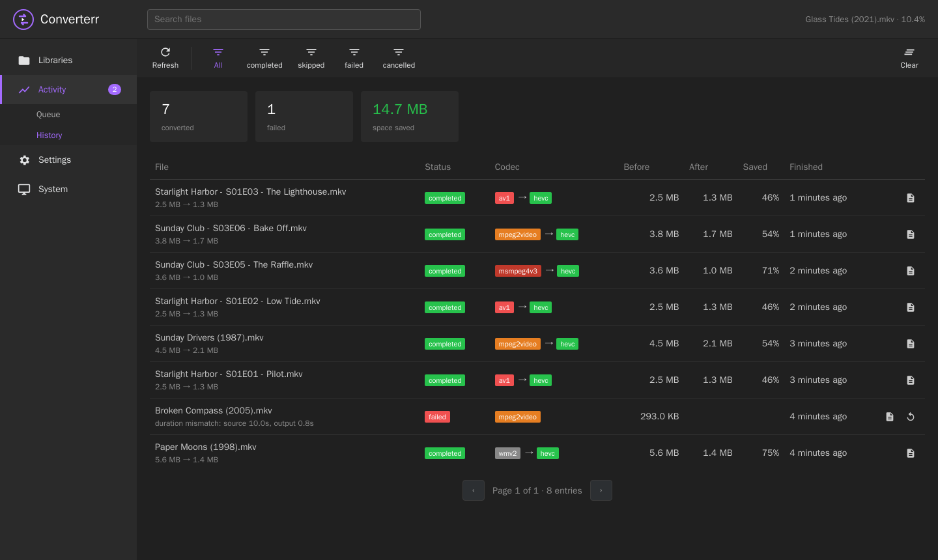Click the Activity badge showing 2
The height and width of the screenshot is (560, 938).
coord(115,90)
